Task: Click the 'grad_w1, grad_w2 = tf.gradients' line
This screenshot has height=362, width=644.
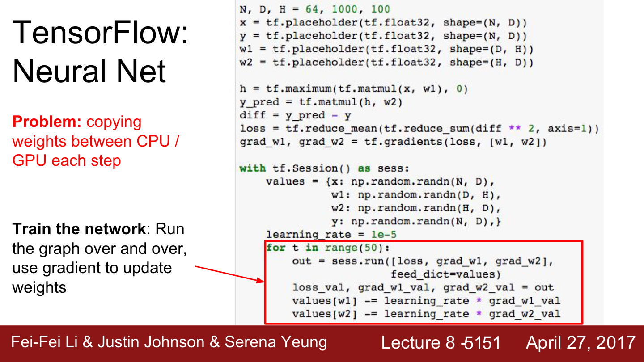Action: tap(393, 142)
